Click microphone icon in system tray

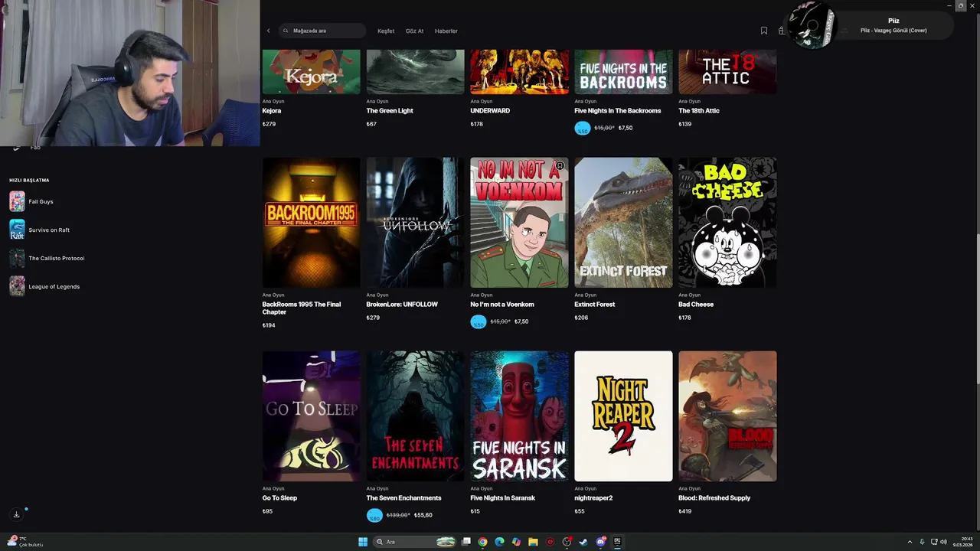click(x=922, y=542)
